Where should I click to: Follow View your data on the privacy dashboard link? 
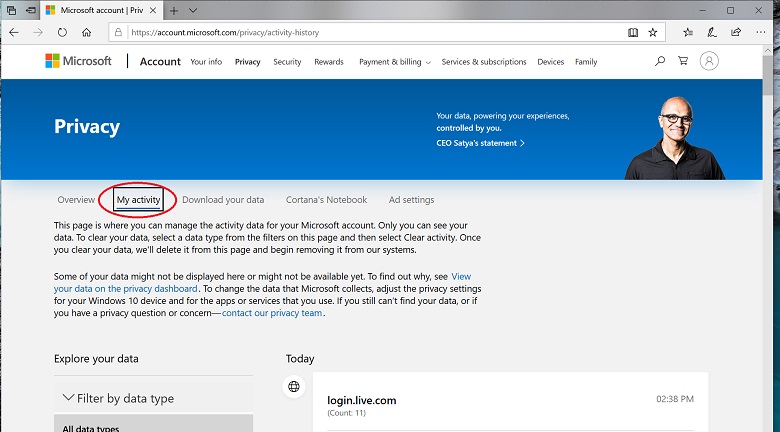click(125, 289)
